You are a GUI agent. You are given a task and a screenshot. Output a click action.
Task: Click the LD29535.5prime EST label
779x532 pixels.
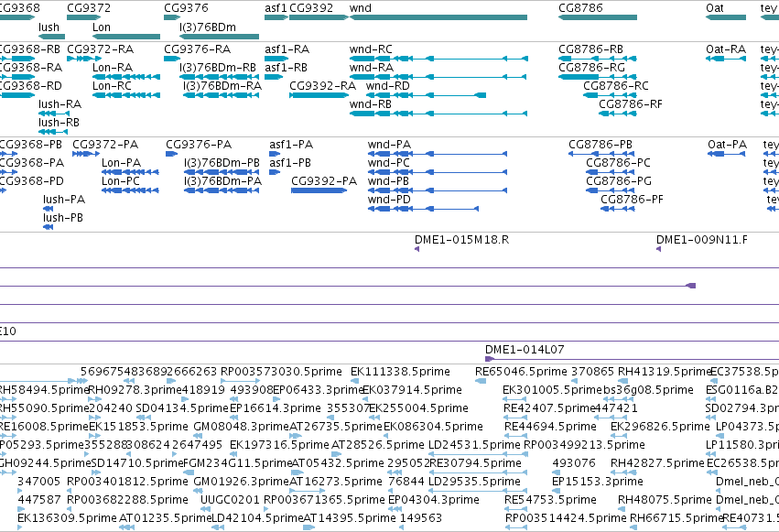474,482
